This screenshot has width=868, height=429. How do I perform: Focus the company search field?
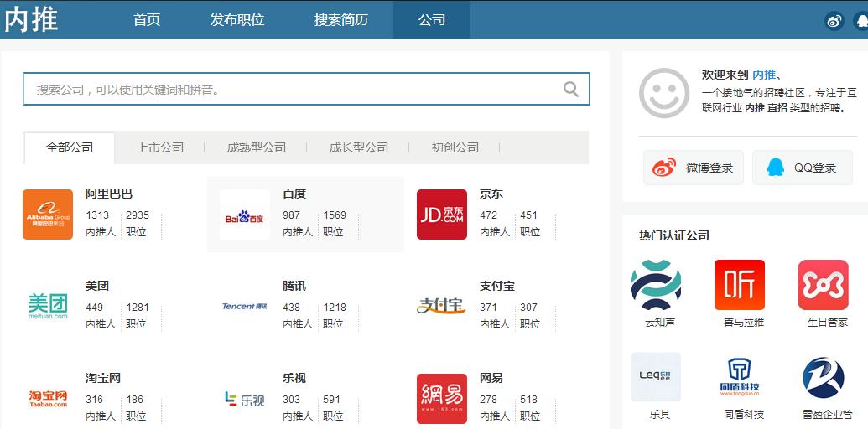306,89
